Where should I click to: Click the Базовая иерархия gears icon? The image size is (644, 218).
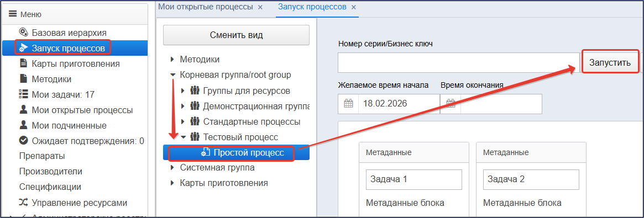click(x=24, y=33)
